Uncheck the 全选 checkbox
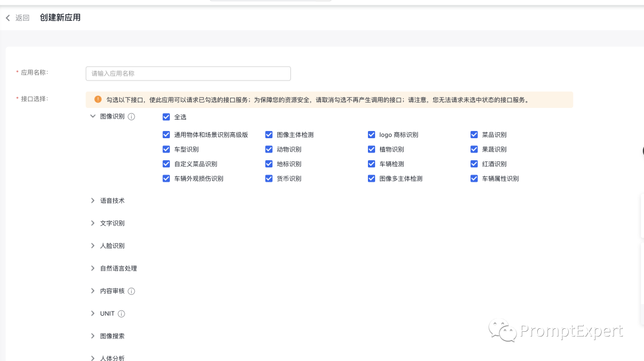This screenshot has width=644, height=361. [x=166, y=117]
